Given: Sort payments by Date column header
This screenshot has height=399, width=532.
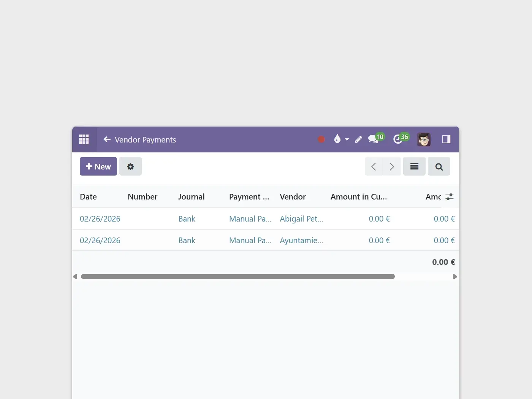Looking at the screenshot, I should (88, 197).
